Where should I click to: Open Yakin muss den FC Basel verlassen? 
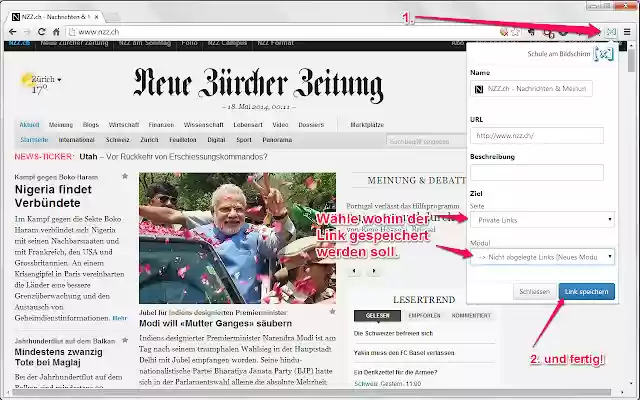[404, 353]
